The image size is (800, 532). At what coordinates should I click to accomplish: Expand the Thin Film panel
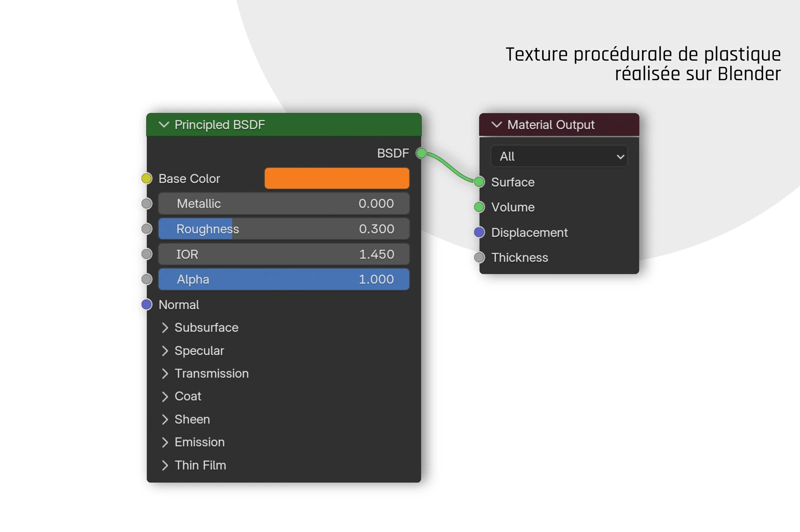pyautogui.click(x=165, y=466)
